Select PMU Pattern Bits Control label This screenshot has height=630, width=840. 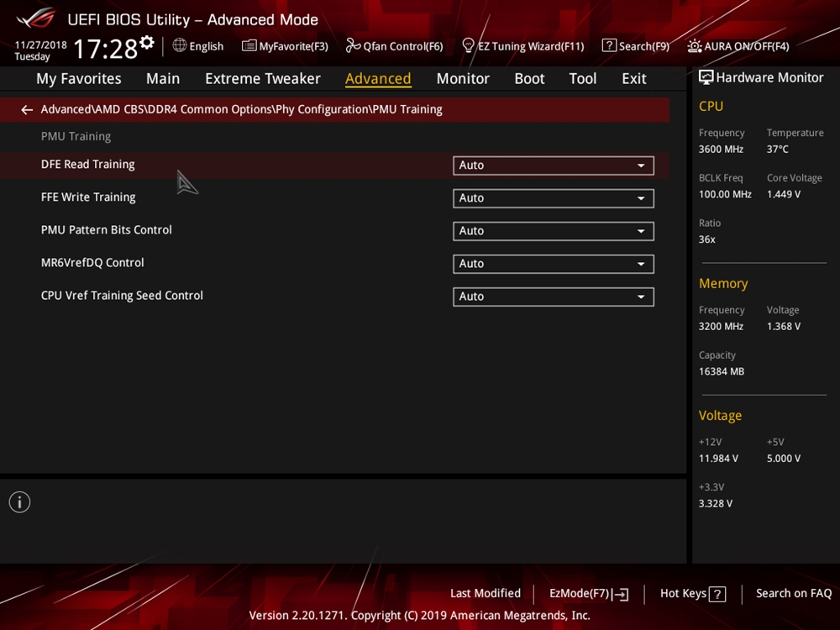(106, 230)
